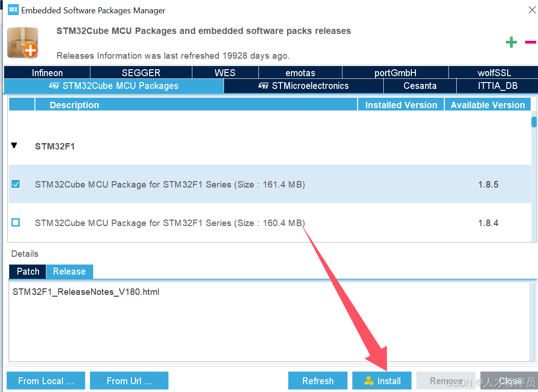Click the Description column header

point(196,105)
